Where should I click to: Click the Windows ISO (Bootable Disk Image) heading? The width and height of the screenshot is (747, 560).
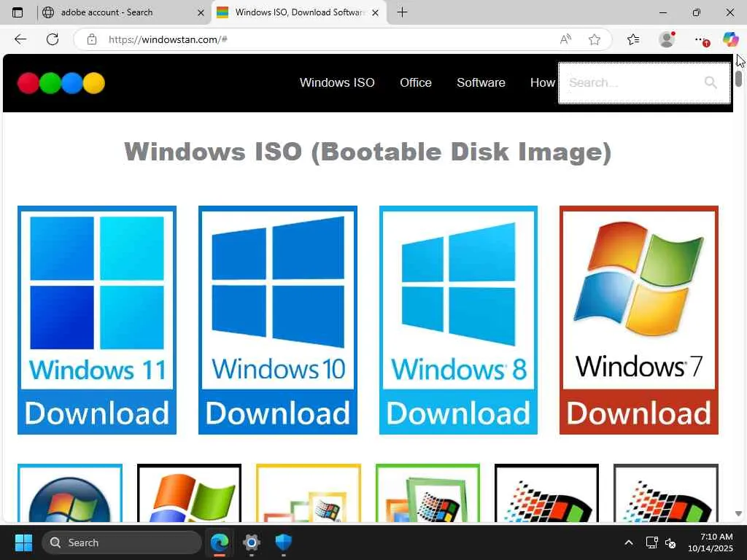(x=368, y=152)
